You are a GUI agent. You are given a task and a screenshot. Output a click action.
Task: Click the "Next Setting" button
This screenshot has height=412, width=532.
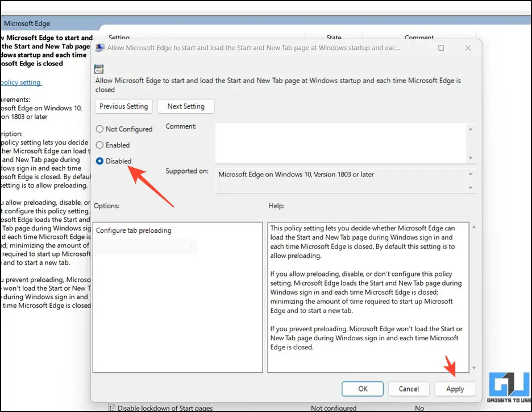[186, 106]
